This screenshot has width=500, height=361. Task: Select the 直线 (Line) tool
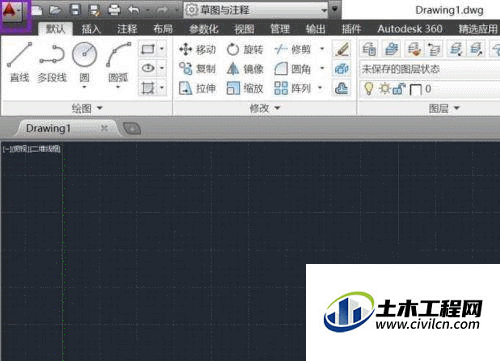point(19,62)
